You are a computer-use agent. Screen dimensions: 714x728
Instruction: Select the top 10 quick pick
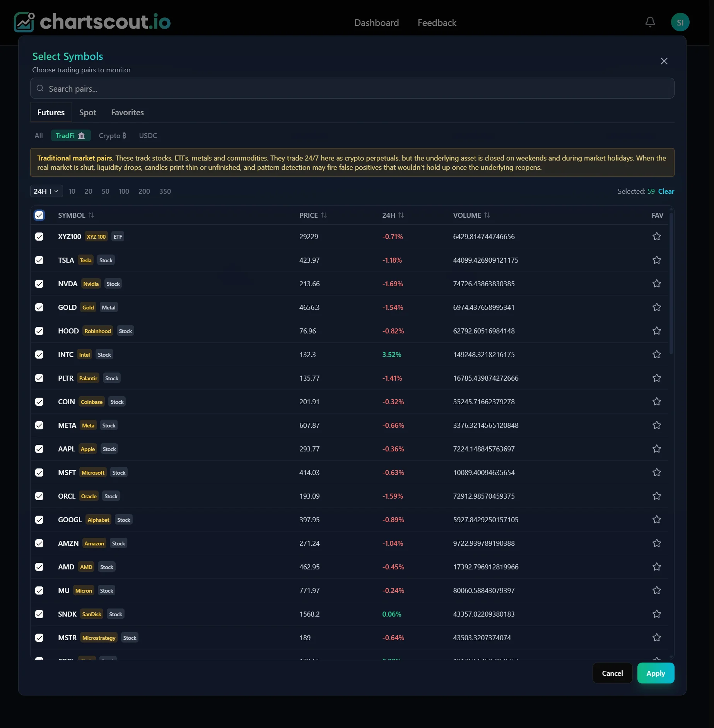[72, 191]
